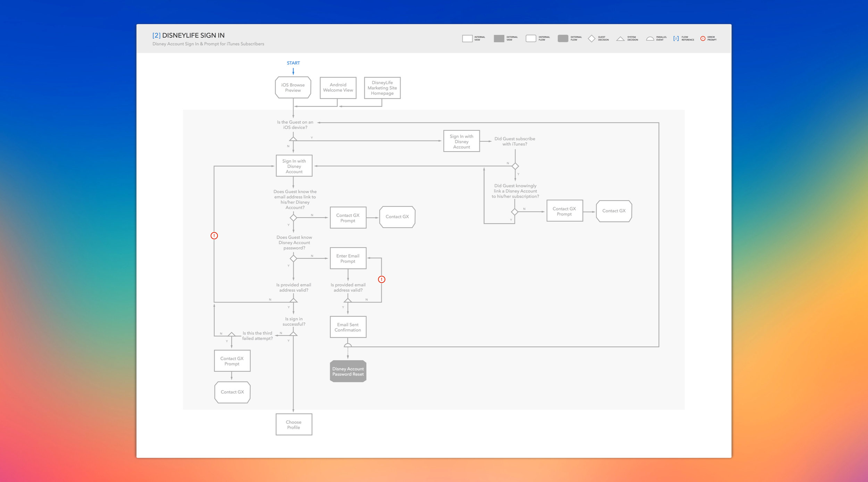Viewport: 868px width, 482px height.
Task: Click the External Flow gray rounded legend shape
Action: [563, 39]
